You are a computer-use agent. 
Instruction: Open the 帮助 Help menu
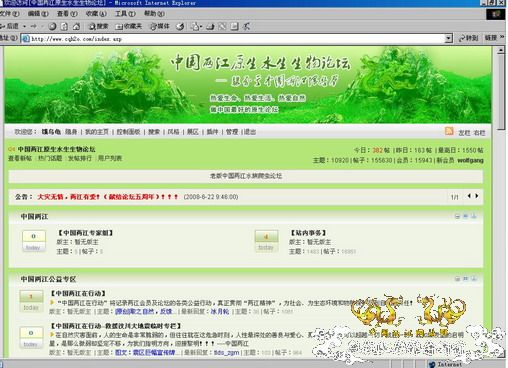[154, 14]
